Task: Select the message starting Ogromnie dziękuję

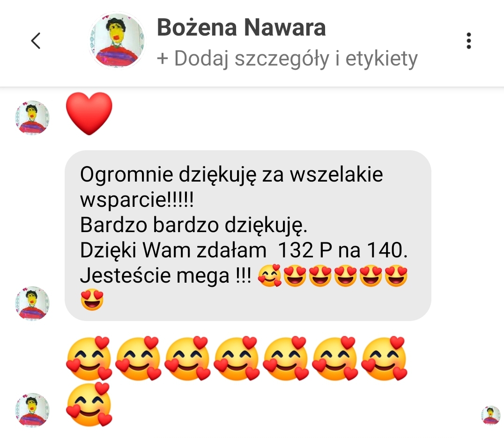Action: tap(248, 235)
